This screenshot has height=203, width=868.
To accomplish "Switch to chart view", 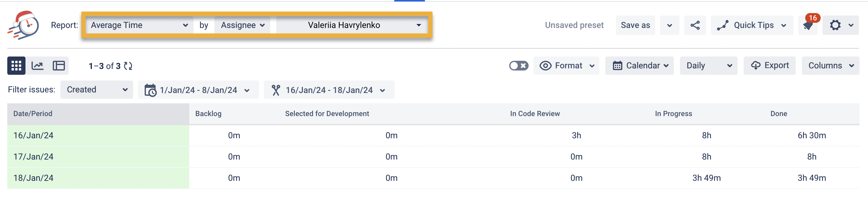I will 37,66.
